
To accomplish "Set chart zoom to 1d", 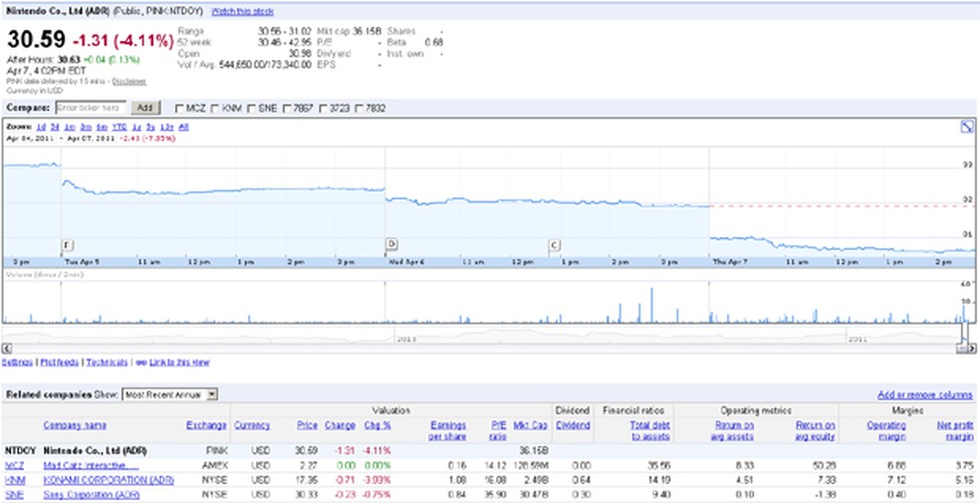I will (41, 126).
